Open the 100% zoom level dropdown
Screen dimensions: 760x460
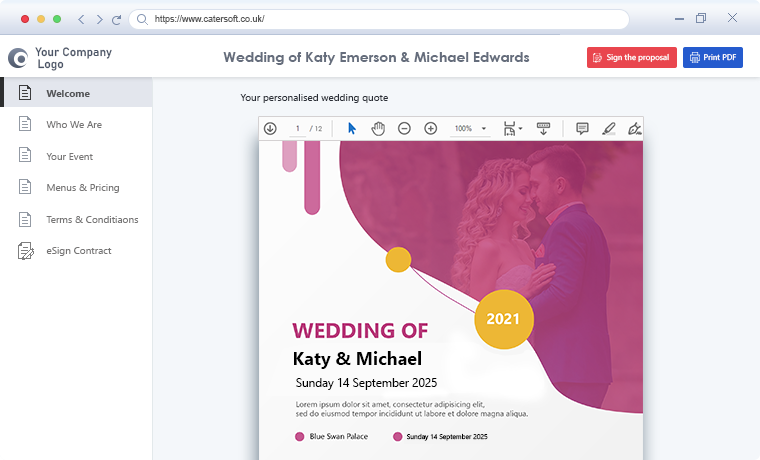pyautogui.click(x=470, y=129)
